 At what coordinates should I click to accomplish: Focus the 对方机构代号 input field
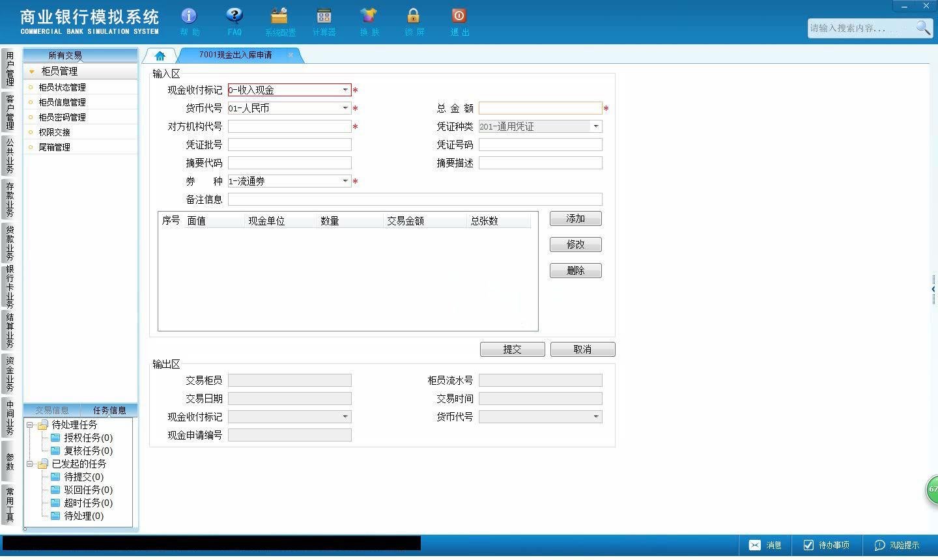(x=290, y=126)
